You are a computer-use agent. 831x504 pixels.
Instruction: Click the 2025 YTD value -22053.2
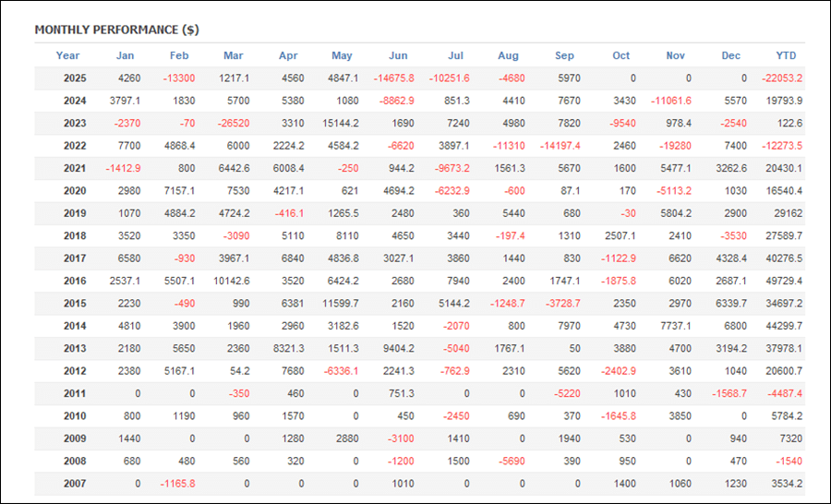782,78
